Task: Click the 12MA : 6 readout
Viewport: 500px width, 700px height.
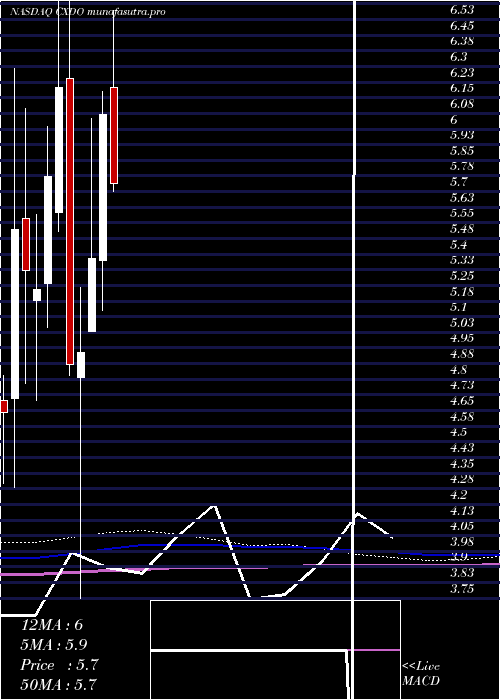Action: click(52, 625)
